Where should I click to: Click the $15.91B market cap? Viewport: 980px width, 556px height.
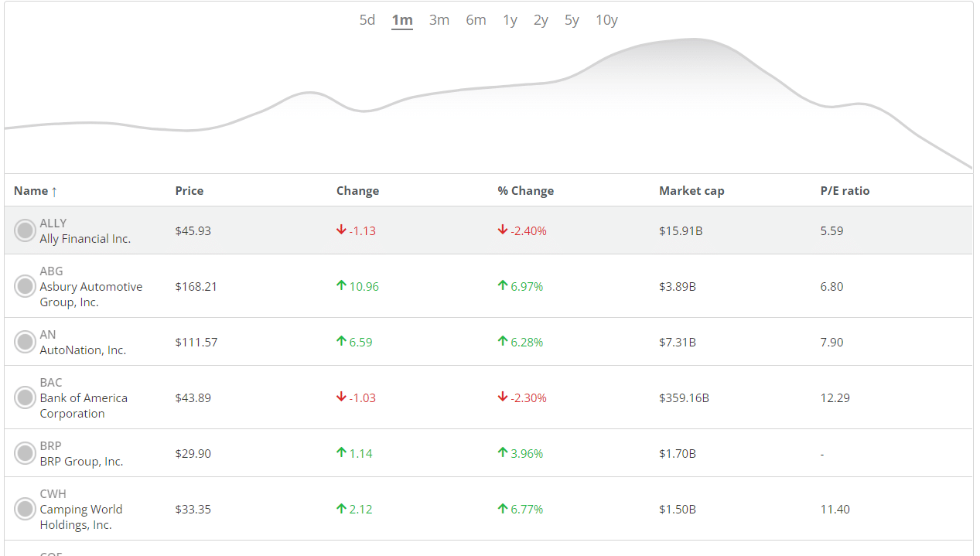pos(681,231)
